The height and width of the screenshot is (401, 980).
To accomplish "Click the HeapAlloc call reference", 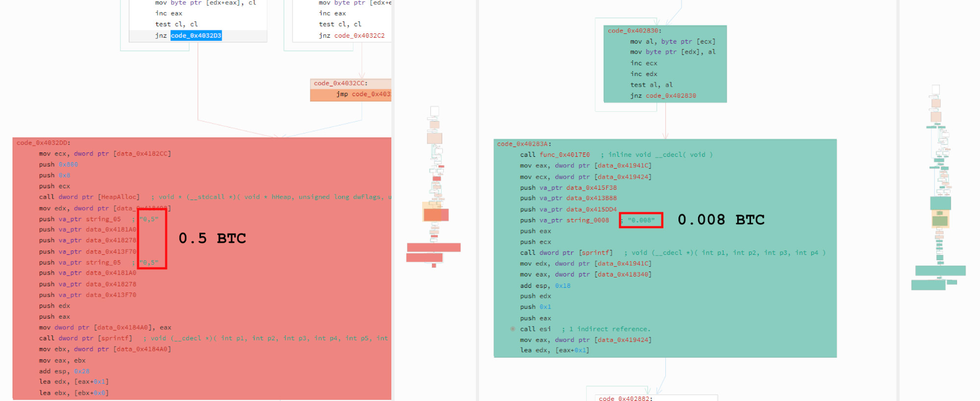I will point(119,197).
